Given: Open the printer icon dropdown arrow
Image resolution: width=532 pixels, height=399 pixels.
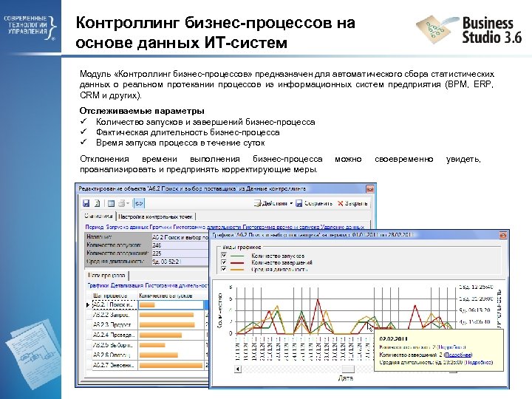Looking at the screenshot, I should point(128,203).
